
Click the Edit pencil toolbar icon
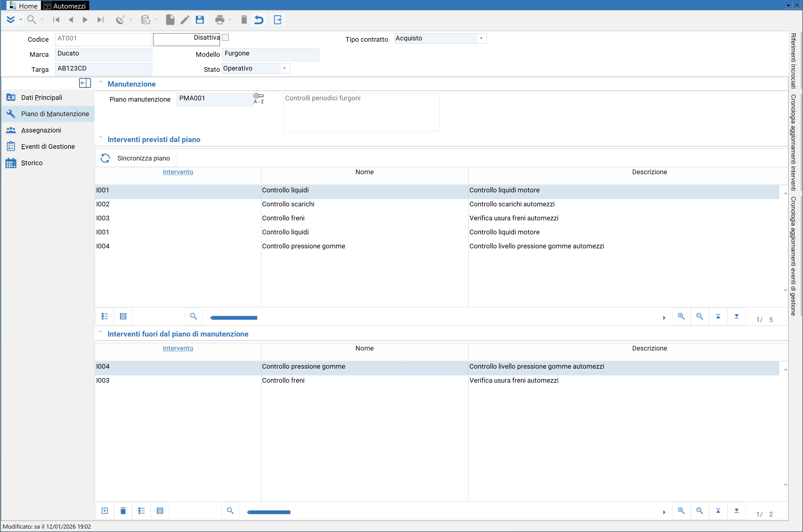[185, 20]
